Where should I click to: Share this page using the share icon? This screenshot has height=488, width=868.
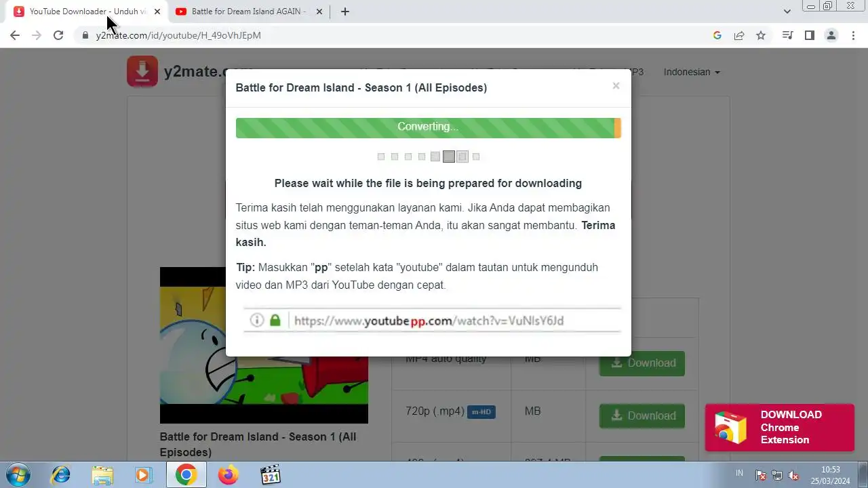click(739, 35)
